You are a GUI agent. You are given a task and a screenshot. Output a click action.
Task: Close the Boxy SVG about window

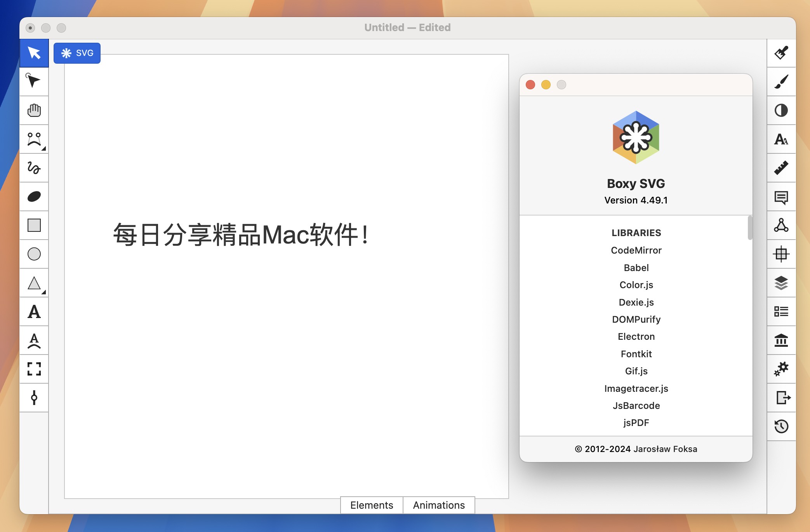(530, 85)
